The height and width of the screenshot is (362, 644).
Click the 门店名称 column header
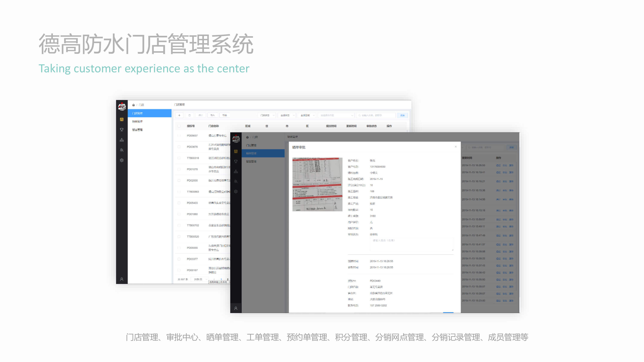tap(214, 126)
